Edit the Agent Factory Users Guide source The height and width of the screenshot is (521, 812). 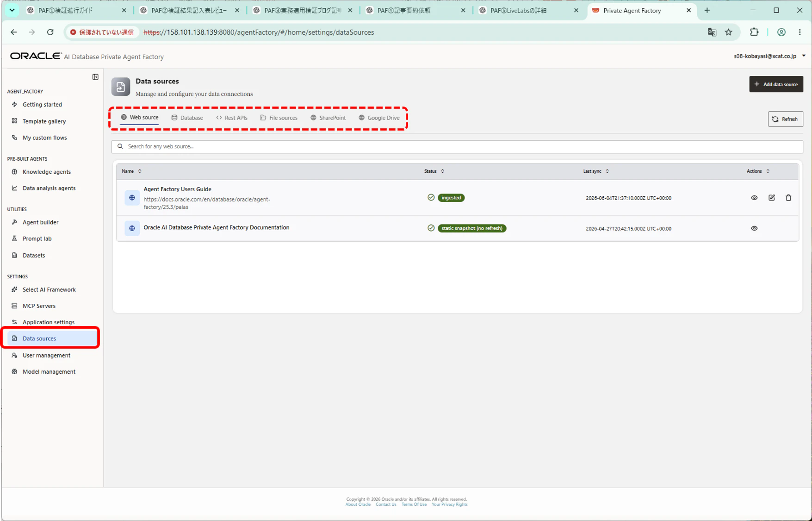pos(772,198)
